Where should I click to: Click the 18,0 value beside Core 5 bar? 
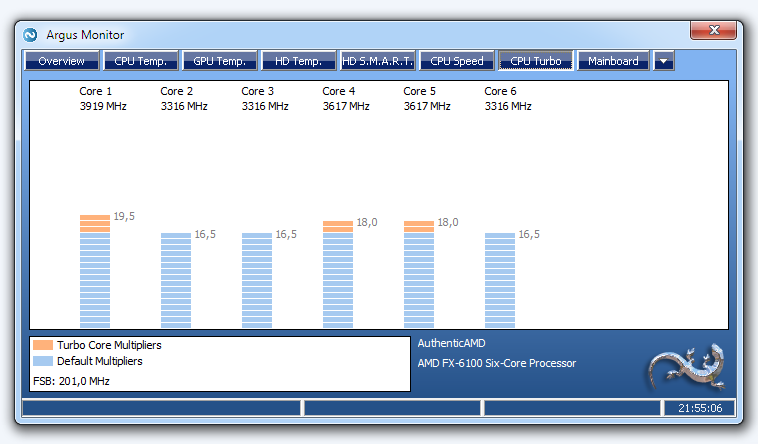448,222
